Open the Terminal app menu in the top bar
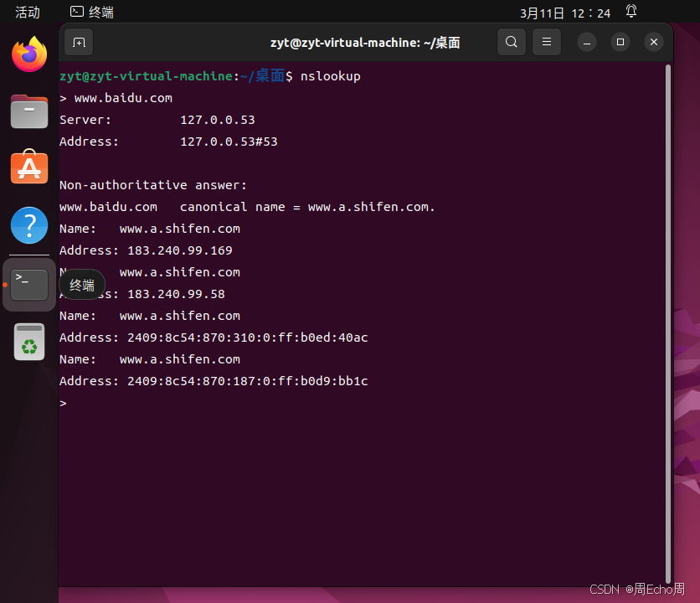 (92, 12)
